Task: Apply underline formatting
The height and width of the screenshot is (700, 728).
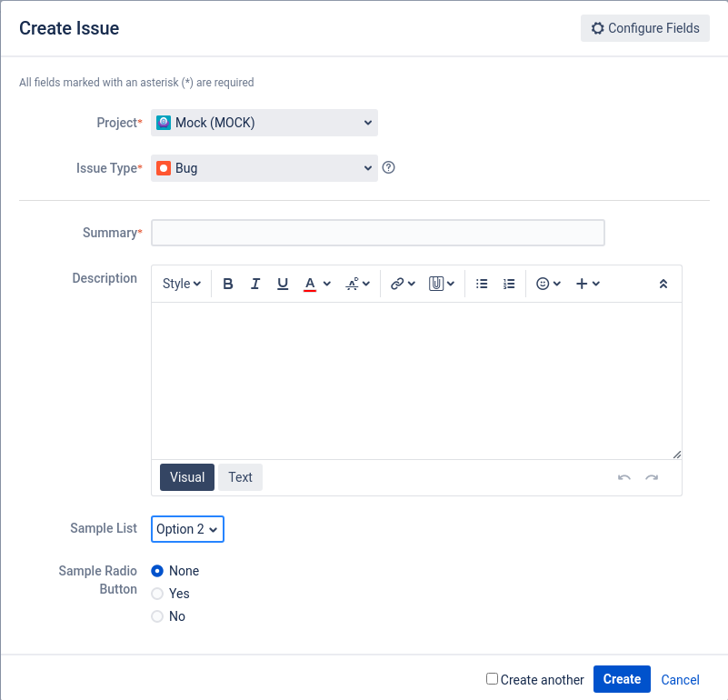Action: 283,284
